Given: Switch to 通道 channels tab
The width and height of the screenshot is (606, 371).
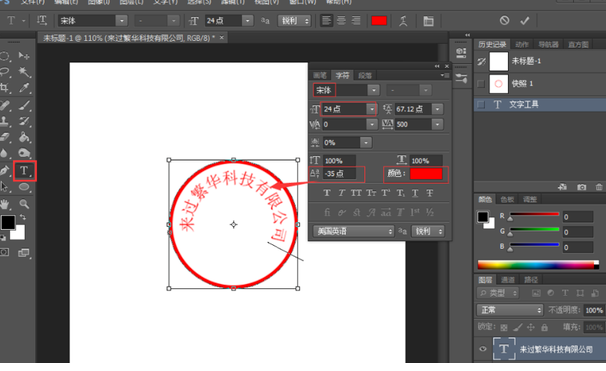Looking at the screenshot, I should (508, 279).
